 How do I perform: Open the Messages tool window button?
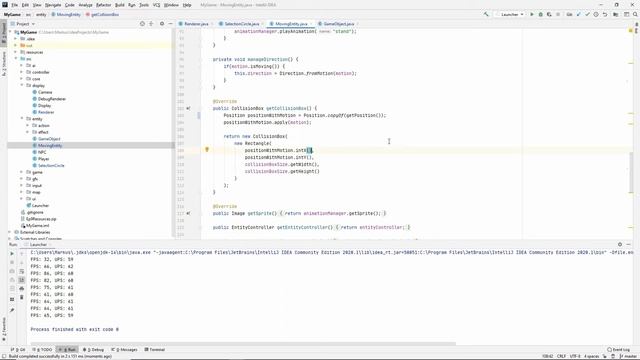124,350
